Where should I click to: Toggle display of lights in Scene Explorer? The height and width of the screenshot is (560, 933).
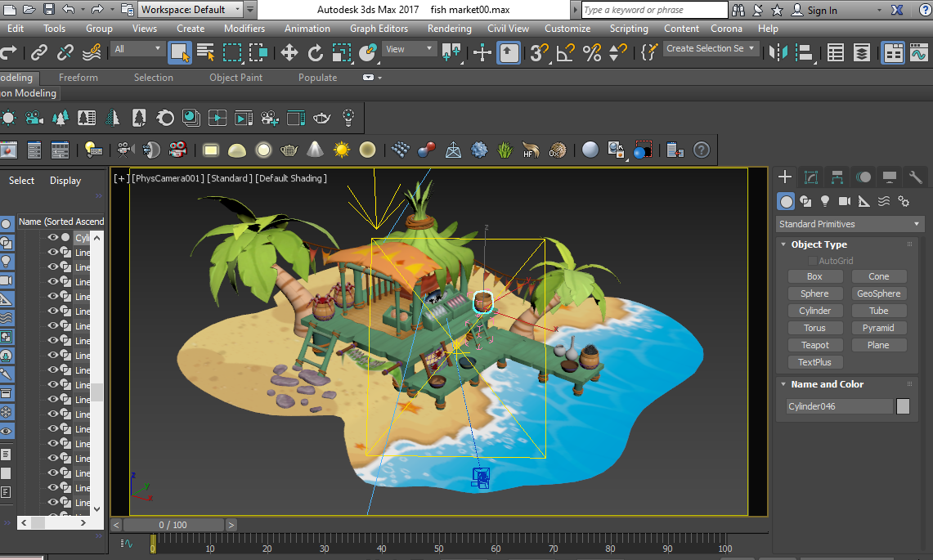coord(7,262)
